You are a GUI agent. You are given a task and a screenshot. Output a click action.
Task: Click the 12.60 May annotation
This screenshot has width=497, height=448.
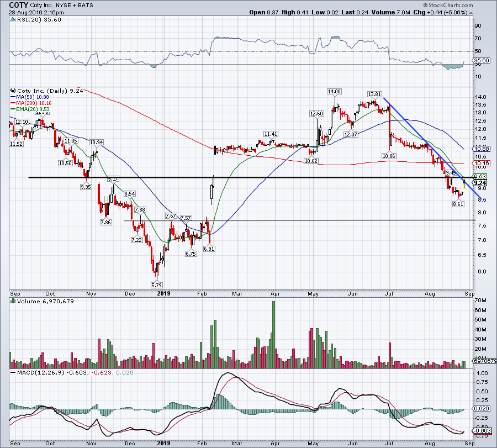click(316, 113)
